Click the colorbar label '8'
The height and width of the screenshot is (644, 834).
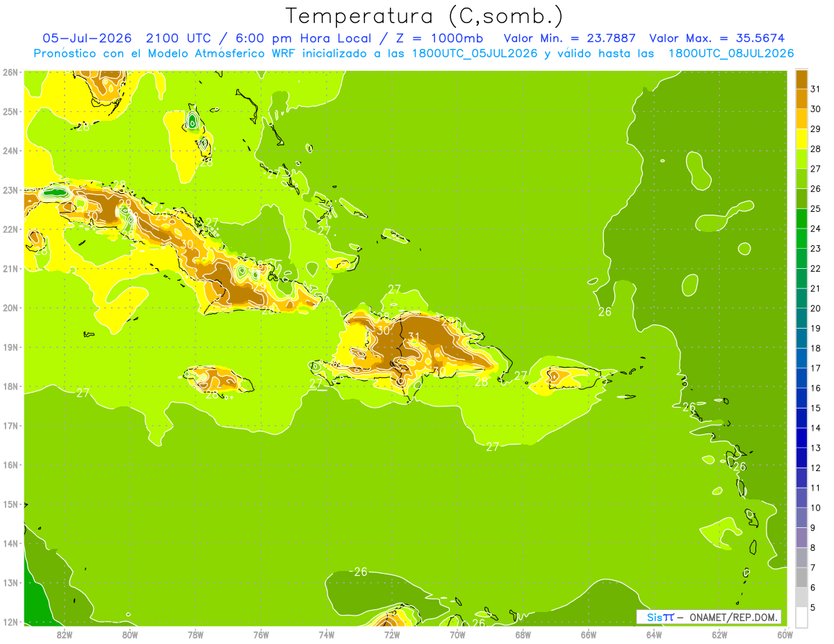tap(814, 547)
